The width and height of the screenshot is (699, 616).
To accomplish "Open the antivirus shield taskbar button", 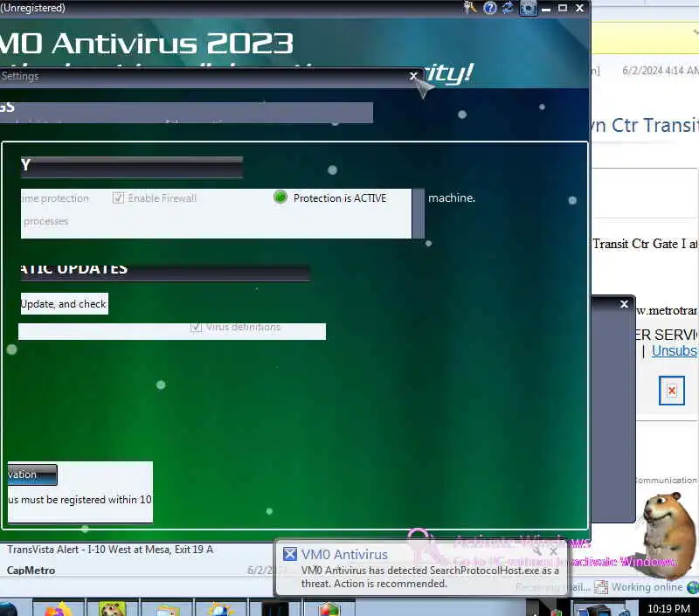I will click(329, 608).
